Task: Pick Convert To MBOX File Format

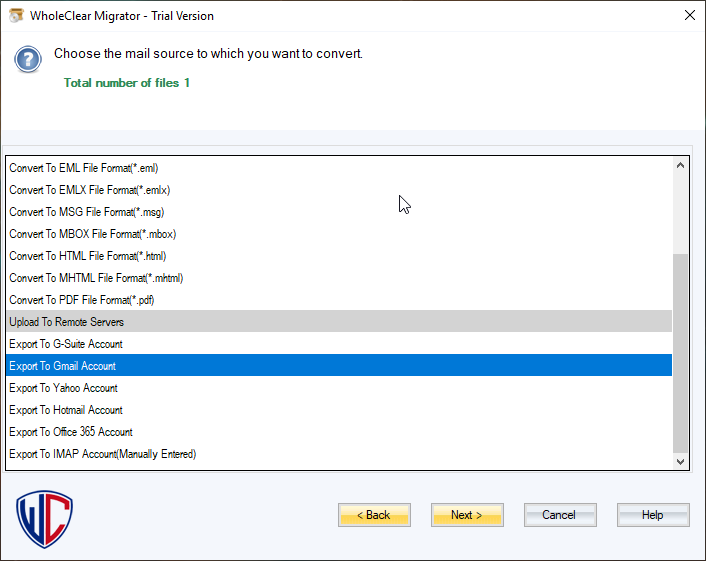Action: [x=92, y=234]
